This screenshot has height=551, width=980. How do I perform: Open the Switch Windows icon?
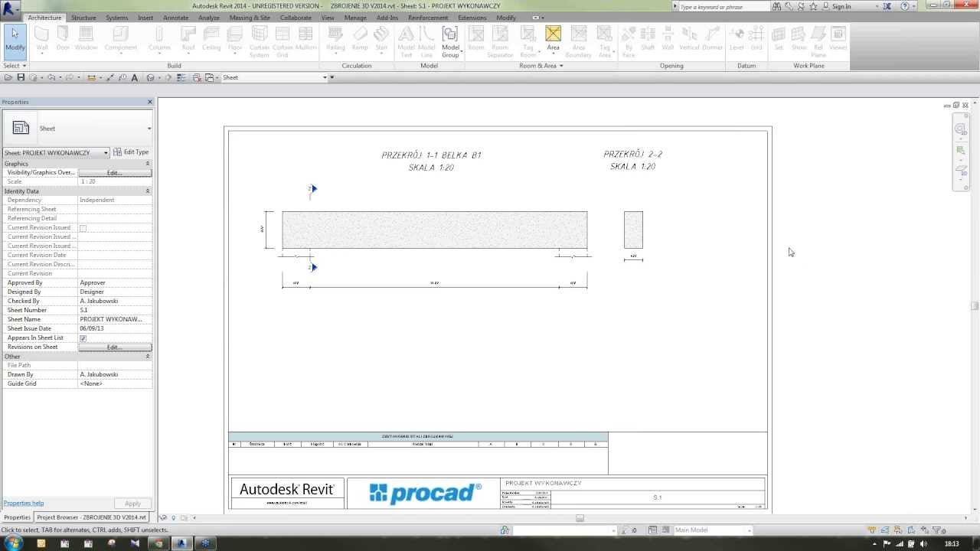208,77
